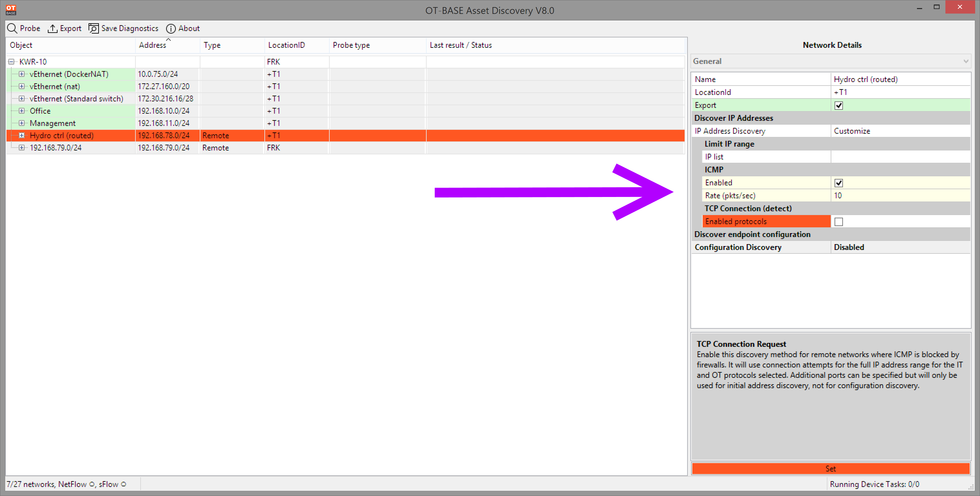Enable the TCP Enabled protocols checkbox
The width and height of the screenshot is (980, 496).
[838, 222]
